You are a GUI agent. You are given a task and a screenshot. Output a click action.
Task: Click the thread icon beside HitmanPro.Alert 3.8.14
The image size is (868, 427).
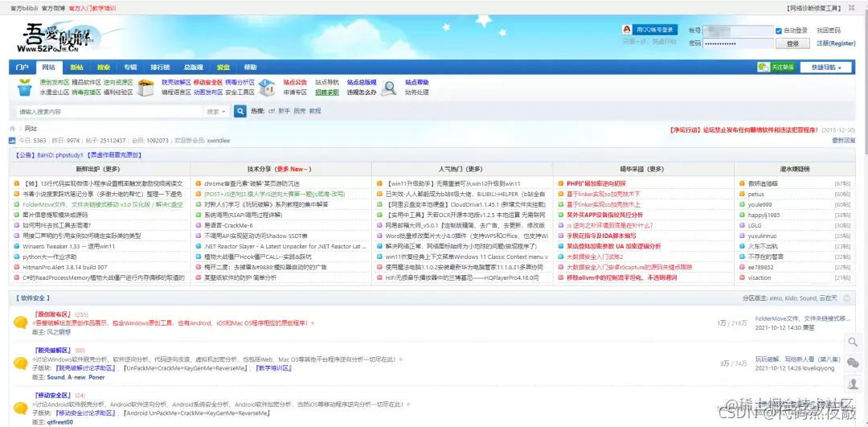pos(17,268)
